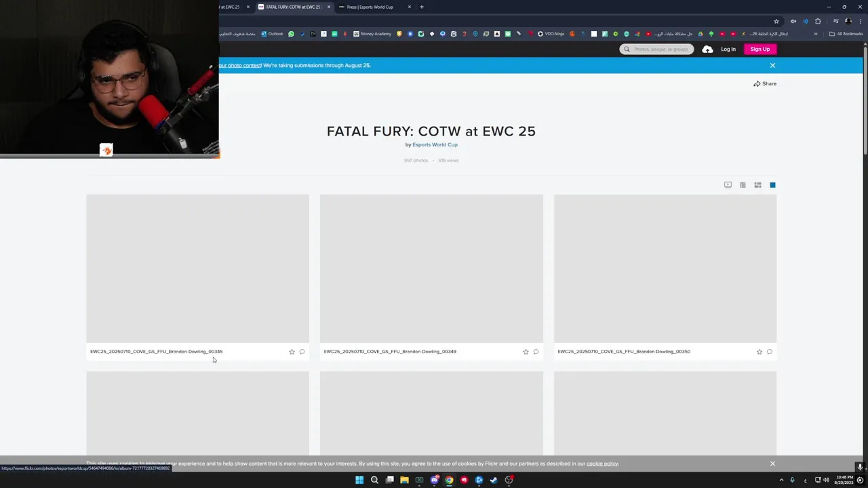Image resolution: width=868 pixels, height=488 pixels.
Task: Open the Esports World Cup author link
Action: [x=435, y=145]
